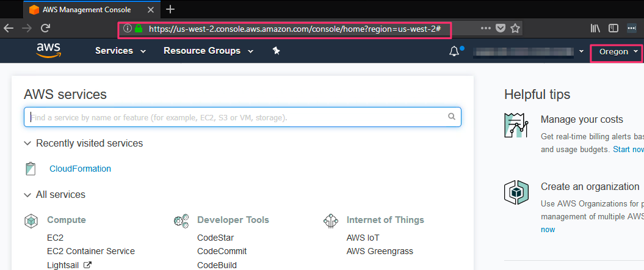Collapse the All services section
Screen dimensions: 644x270
click(27, 195)
